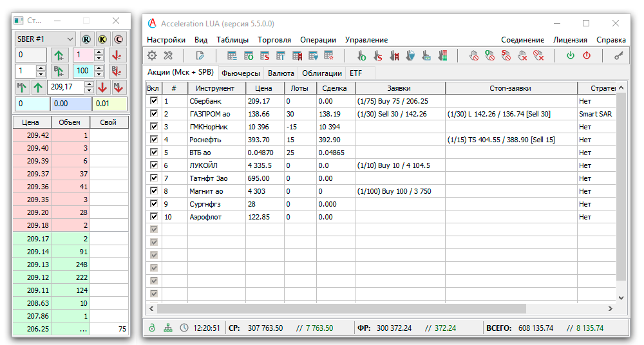
Task: Click the M green up arrow button
Action: click(x=22, y=87)
